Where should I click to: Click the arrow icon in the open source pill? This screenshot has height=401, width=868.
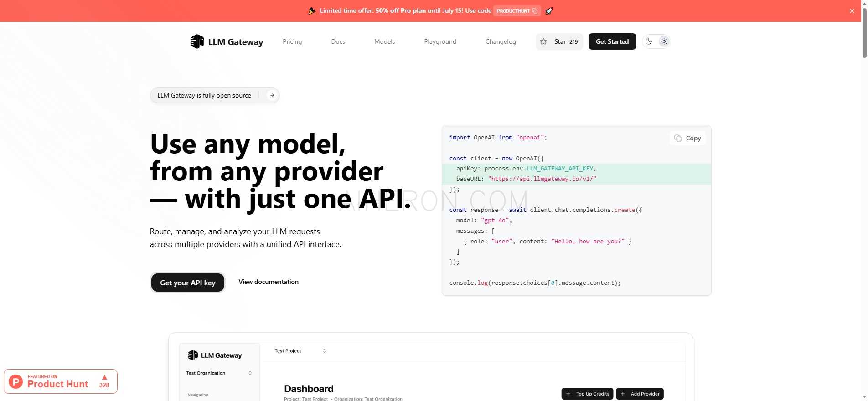pyautogui.click(x=272, y=95)
